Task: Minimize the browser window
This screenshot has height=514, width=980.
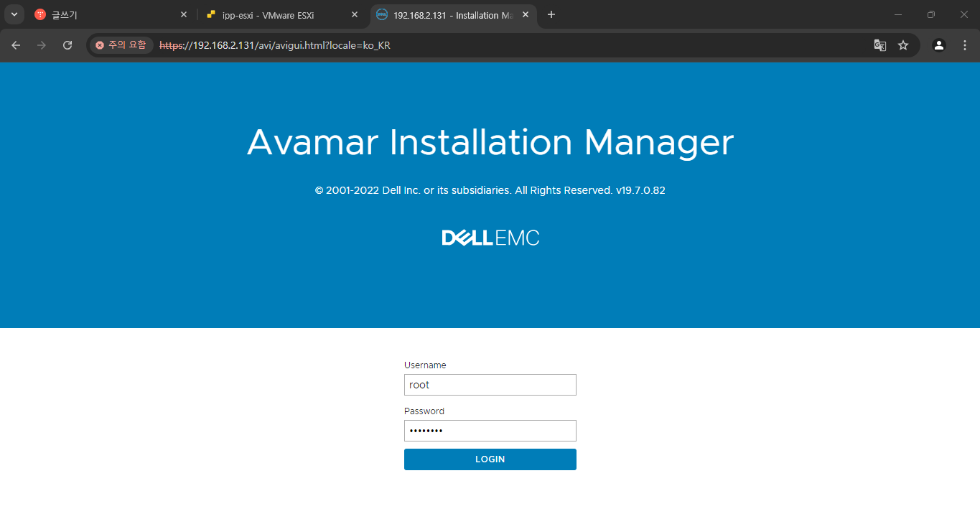Action: (x=898, y=14)
